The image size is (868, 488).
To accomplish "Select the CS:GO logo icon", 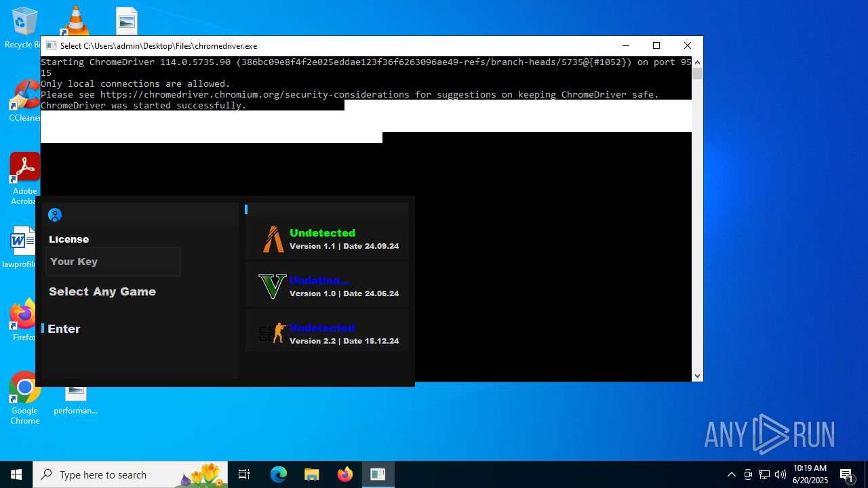I will point(272,333).
